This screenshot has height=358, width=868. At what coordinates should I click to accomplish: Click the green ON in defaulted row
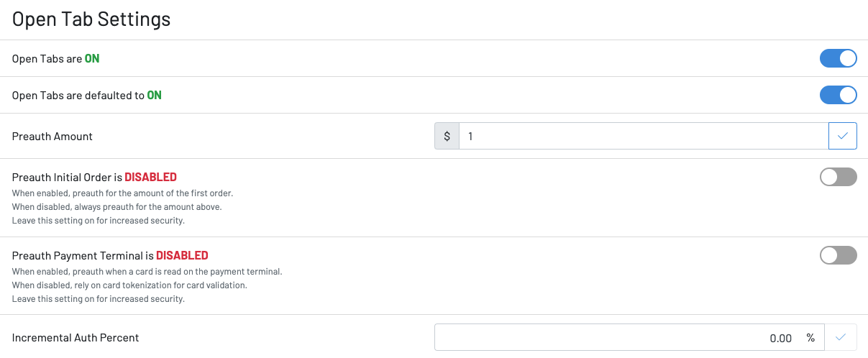coord(154,95)
